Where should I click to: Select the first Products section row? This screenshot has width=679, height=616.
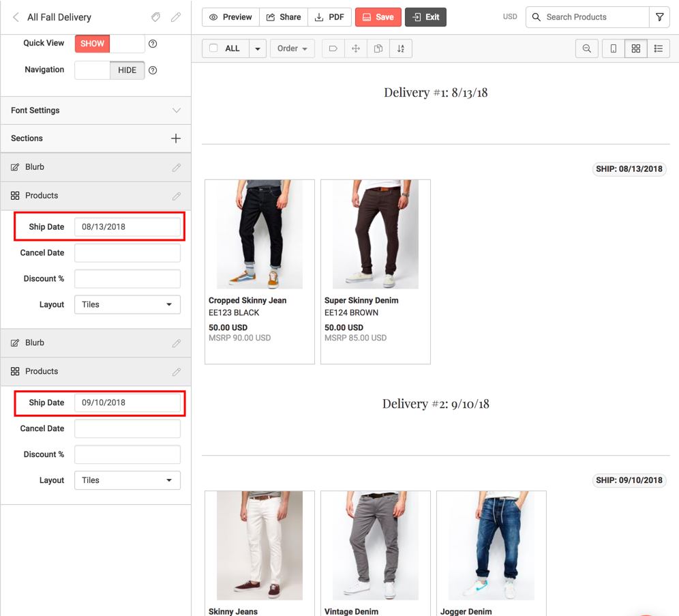(95, 196)
